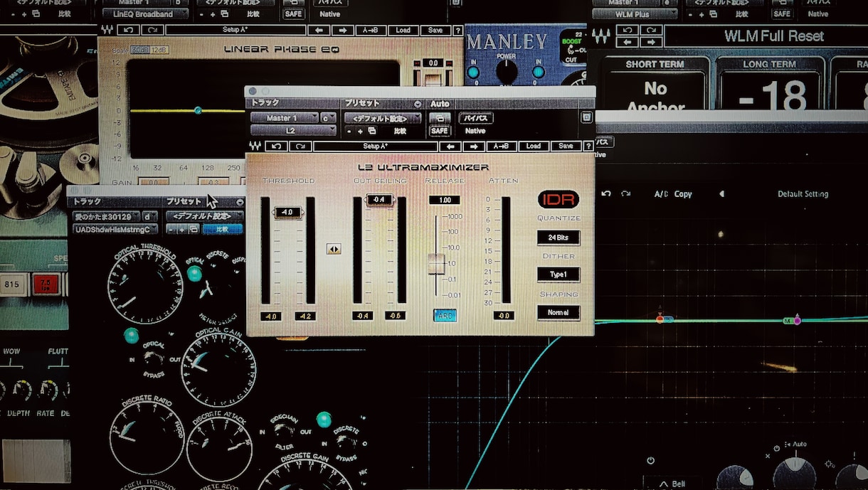Save the Linear Phase EQ preset
The image size is (868, 490).
coord(435,30)
